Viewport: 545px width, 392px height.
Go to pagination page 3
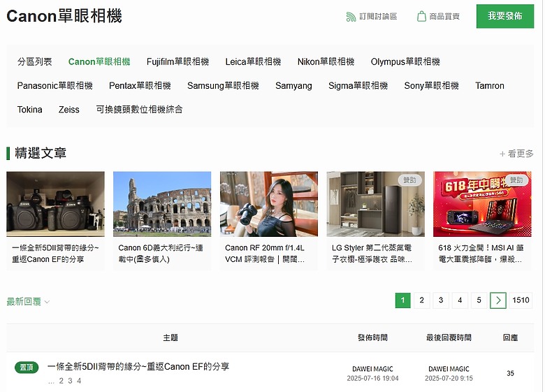click(x=441, y=300)
